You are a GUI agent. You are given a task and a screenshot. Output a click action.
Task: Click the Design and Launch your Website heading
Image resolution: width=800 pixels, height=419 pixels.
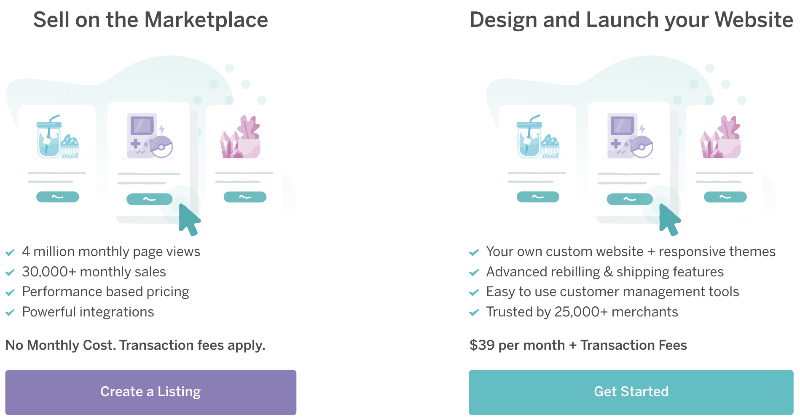pos(631,20)
